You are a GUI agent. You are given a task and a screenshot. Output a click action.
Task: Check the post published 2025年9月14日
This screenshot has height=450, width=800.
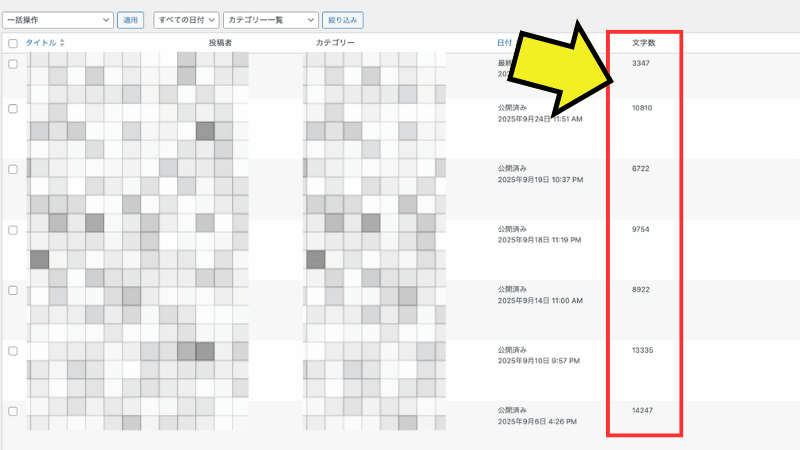[13, 290]
